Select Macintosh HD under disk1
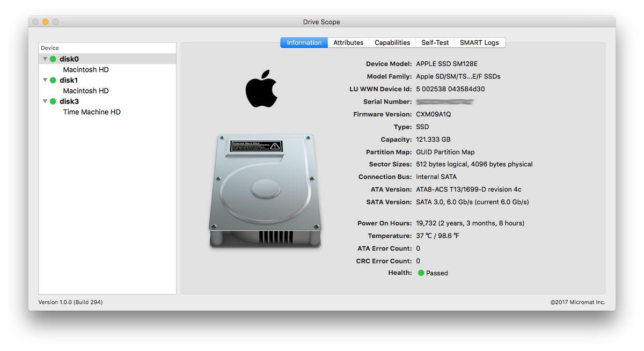Image resolution: width=644 pixels, height=351 pixels. tap(86, 91)
